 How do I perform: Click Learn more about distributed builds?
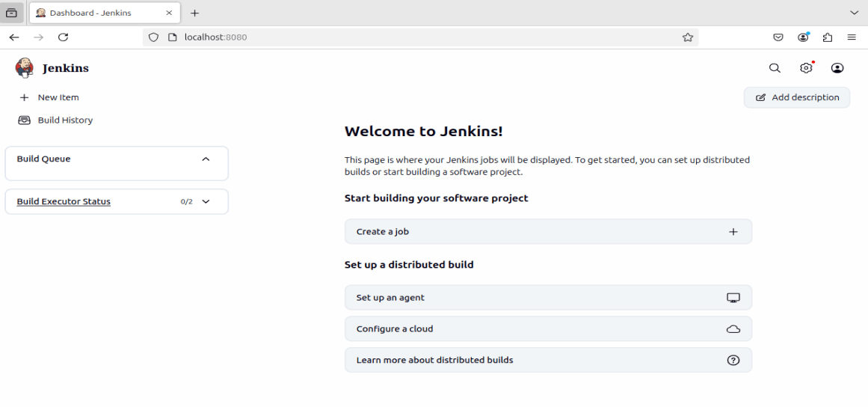548,360
